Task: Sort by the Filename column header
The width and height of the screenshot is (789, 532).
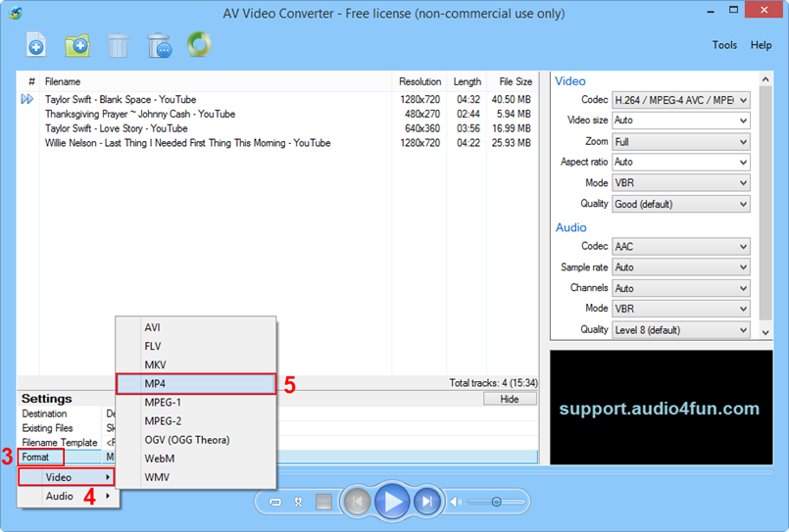Action: point(216,81)
